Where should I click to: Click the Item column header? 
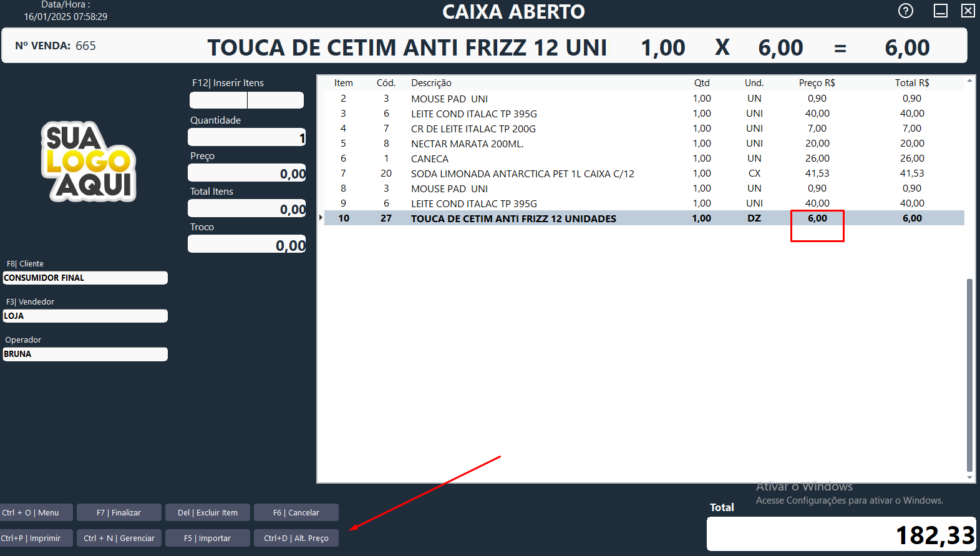click(x=343, y=83)
